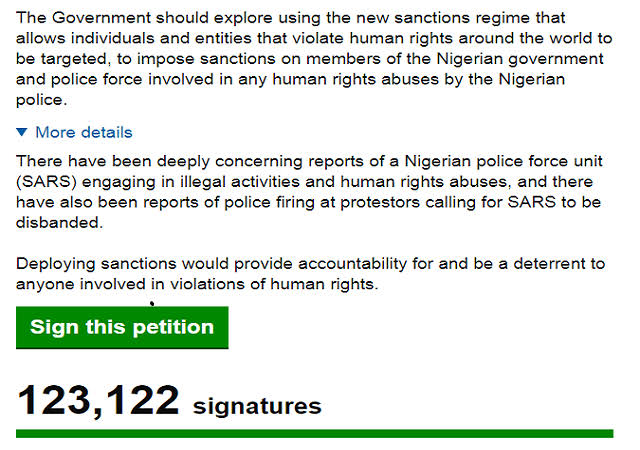Click the green signature progress bar

tap(314, 433)
